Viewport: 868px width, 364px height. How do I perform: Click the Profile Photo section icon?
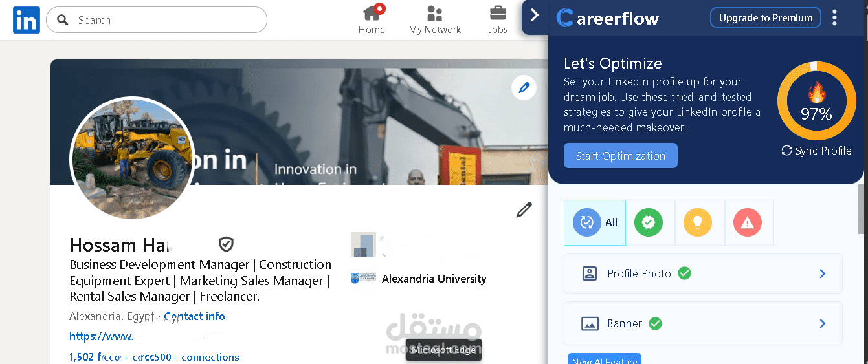(590, 273)
